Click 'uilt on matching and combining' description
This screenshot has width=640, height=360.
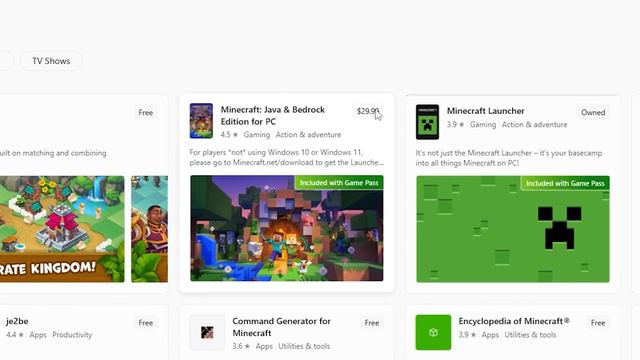pos(53,153)
